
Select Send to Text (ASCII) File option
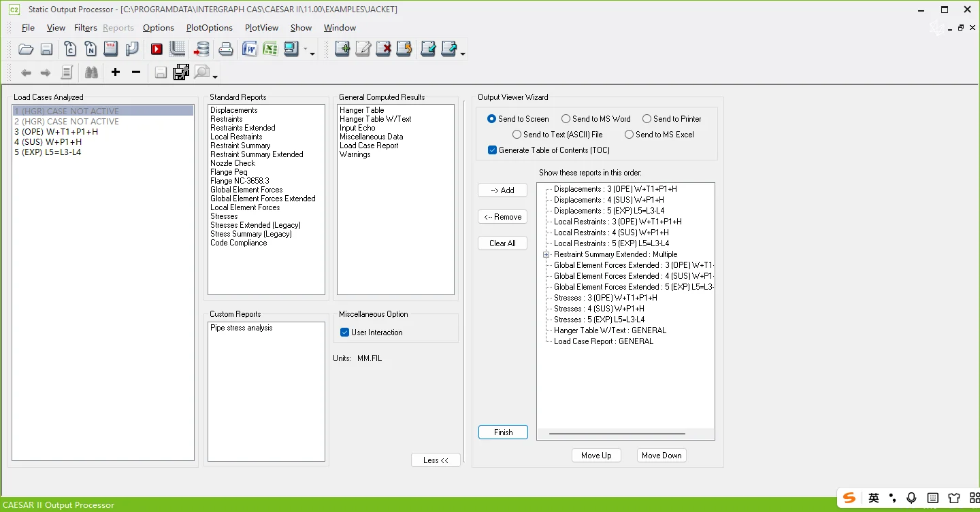coord(517,135)
